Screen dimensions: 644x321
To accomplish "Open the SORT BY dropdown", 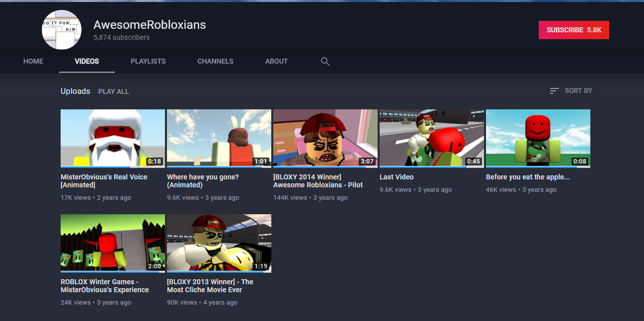I will tap(571, 91).
